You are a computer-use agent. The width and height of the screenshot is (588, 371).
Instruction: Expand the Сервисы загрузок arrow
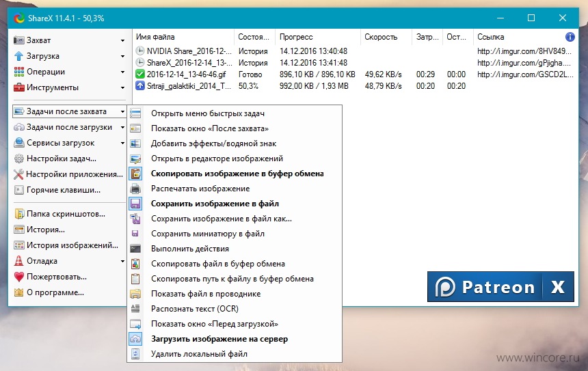(122, 143)
